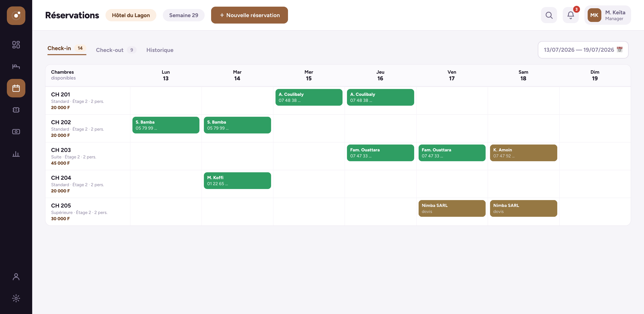Click the Réservations page title
The height and width of the screenshot is (314, 644).
tap(72, 15)
